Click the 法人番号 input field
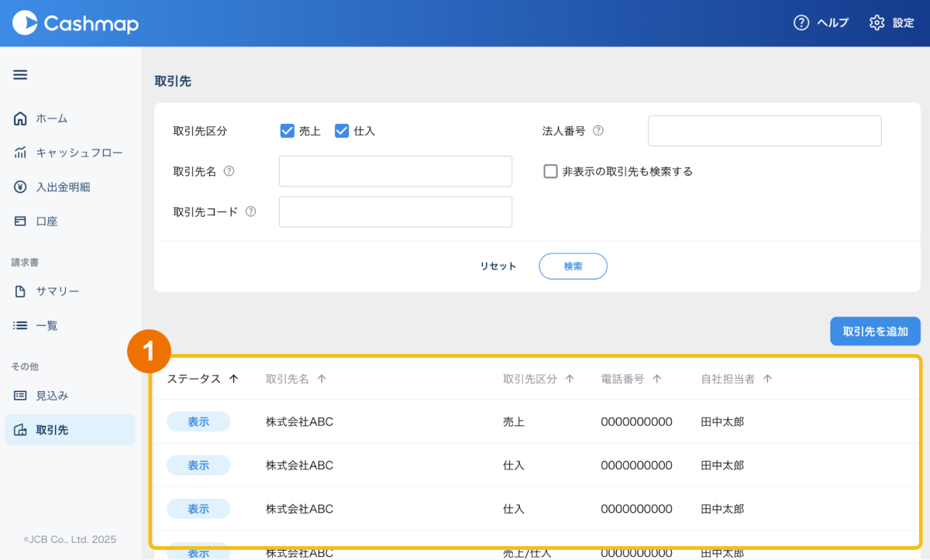This screenshot has width=930, height=560. (x=764, y=131)
